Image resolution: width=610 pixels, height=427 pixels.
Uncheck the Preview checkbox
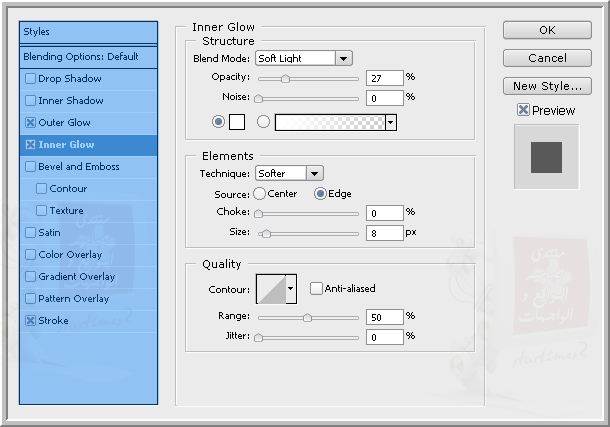[x=523, y=110]
